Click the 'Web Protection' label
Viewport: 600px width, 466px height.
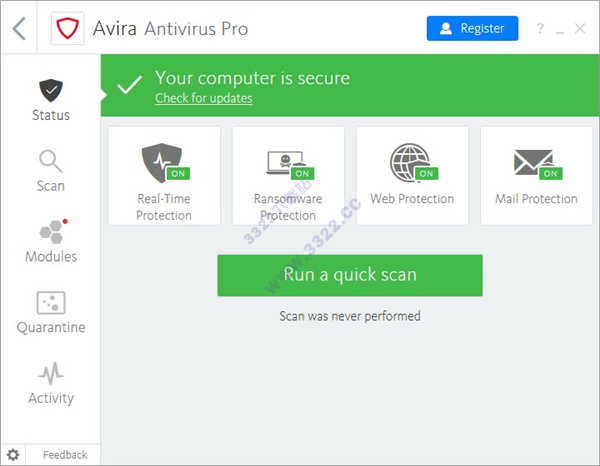pyautogui.click(x=412, y=199)
